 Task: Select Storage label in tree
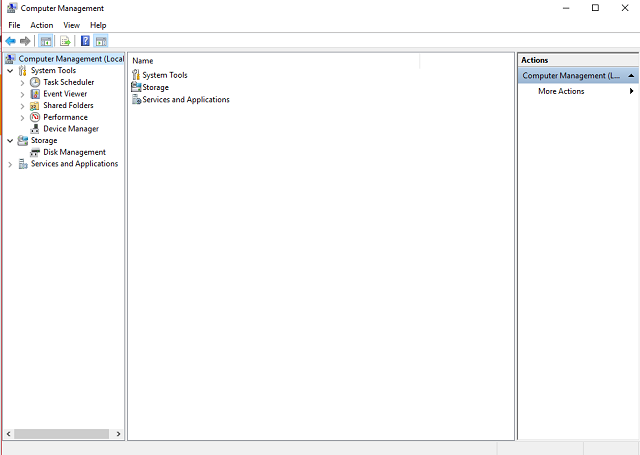pos(44,140)
